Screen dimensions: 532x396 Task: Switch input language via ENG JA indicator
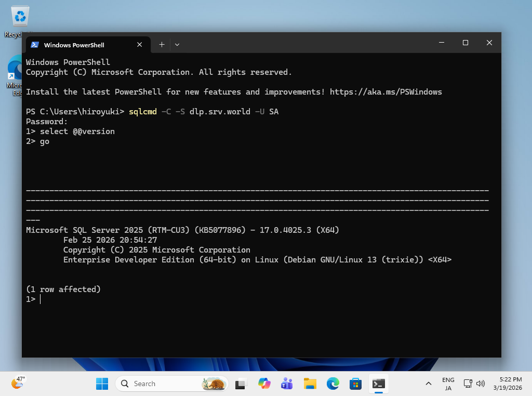click(x=448, y=384)
